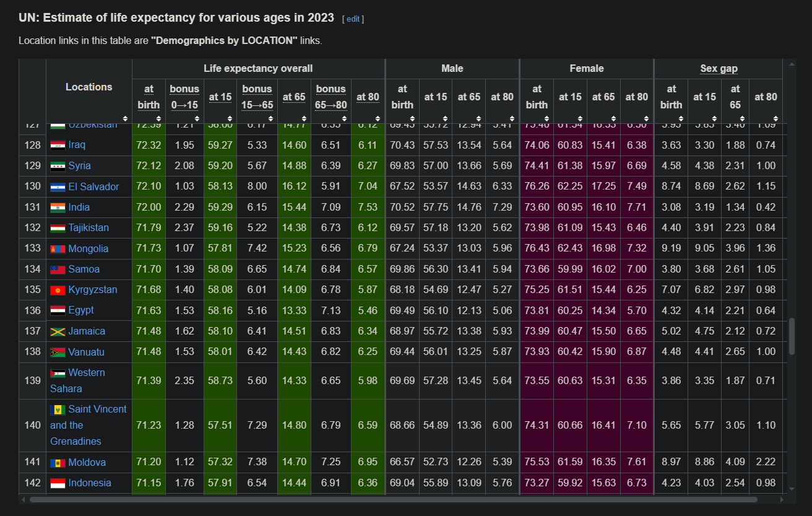Select Moldova's sex gap at 80 value 2.22
The height and width of the screenshot is (516, 812).
[766, 463]
